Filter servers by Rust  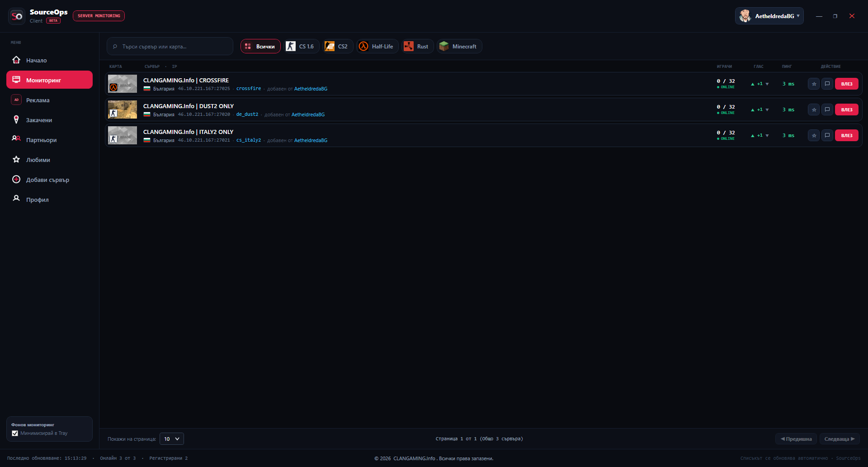[418, 46]
